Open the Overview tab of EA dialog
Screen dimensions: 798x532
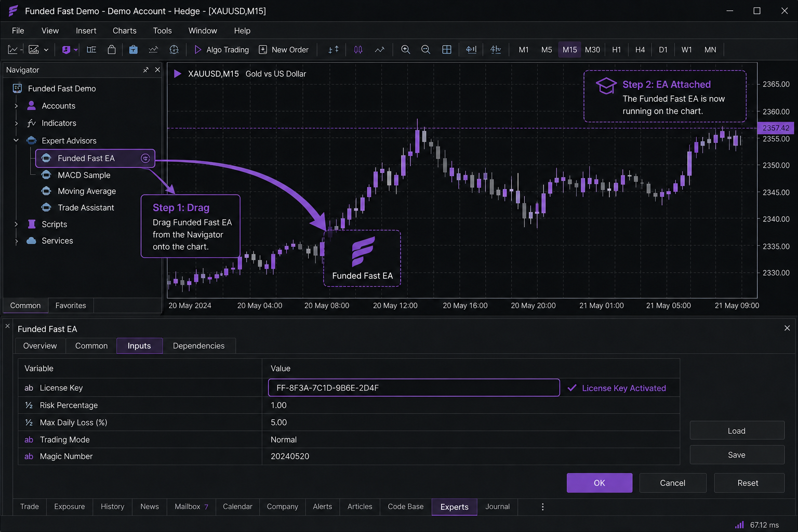point(40,346)
